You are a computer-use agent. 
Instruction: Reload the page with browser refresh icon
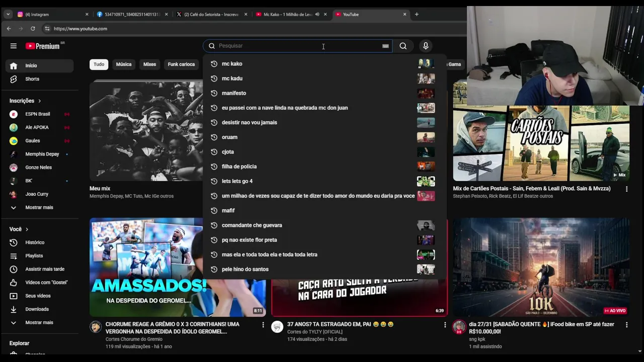(33, 29)
